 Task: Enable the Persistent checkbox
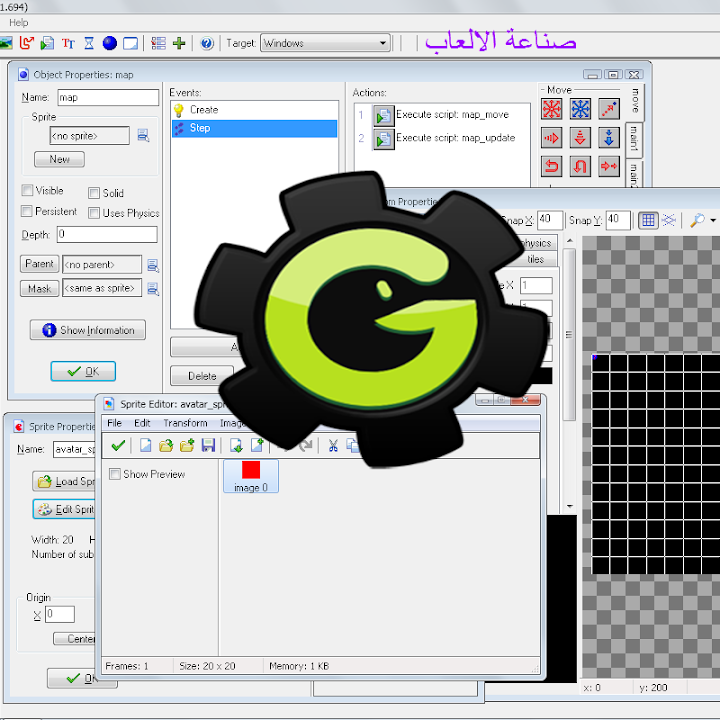coord(27,211)
